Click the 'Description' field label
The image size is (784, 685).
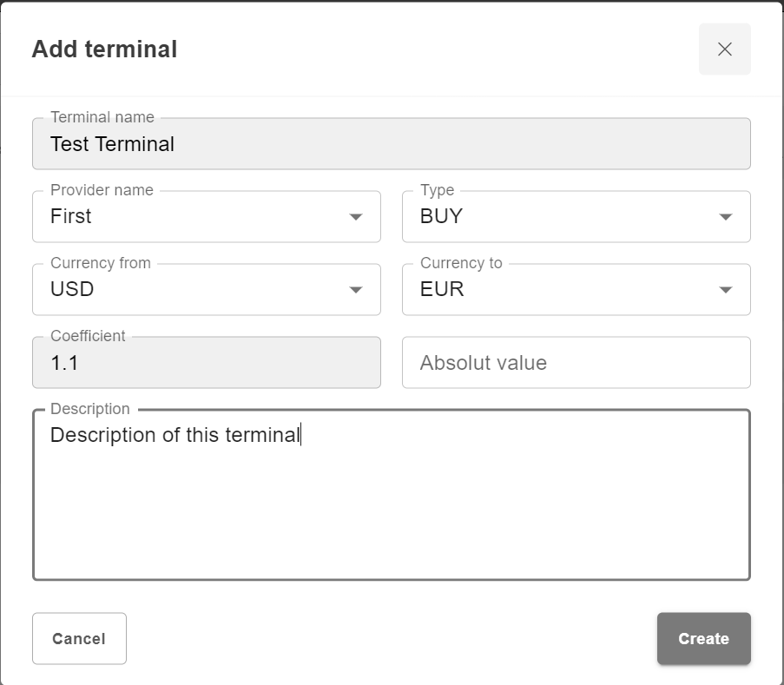click(x=90, y=409)
